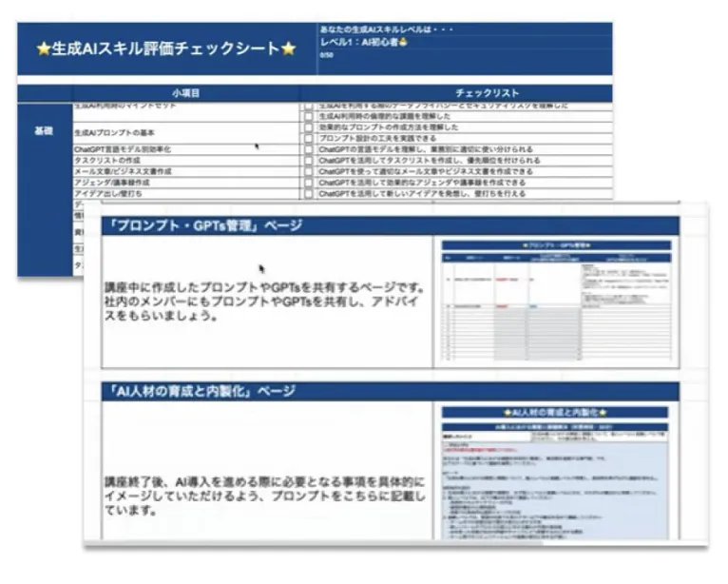Check the ChatGPTの言語モデルを理解し checkbox
The image size is (728, 584).
308,149
